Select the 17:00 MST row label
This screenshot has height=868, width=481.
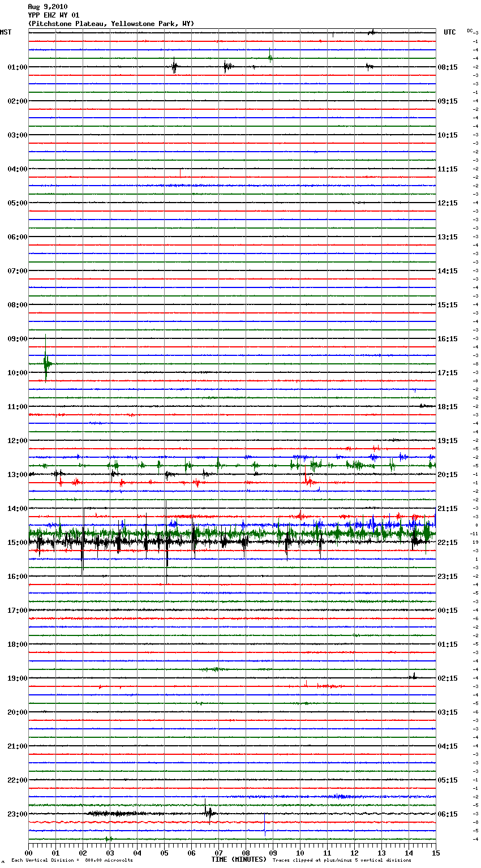coord(18,611)
